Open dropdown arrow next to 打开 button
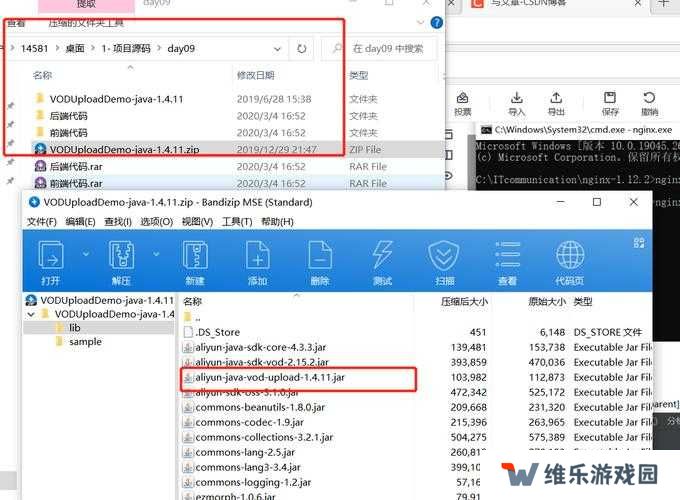The height and width of the screenshot is (500, 680). point(86,254)
